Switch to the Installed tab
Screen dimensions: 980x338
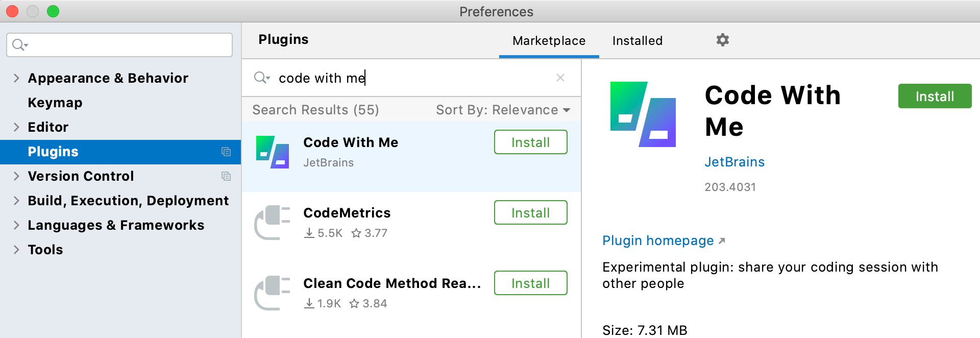pyautogui.click(x=637, y=41)
